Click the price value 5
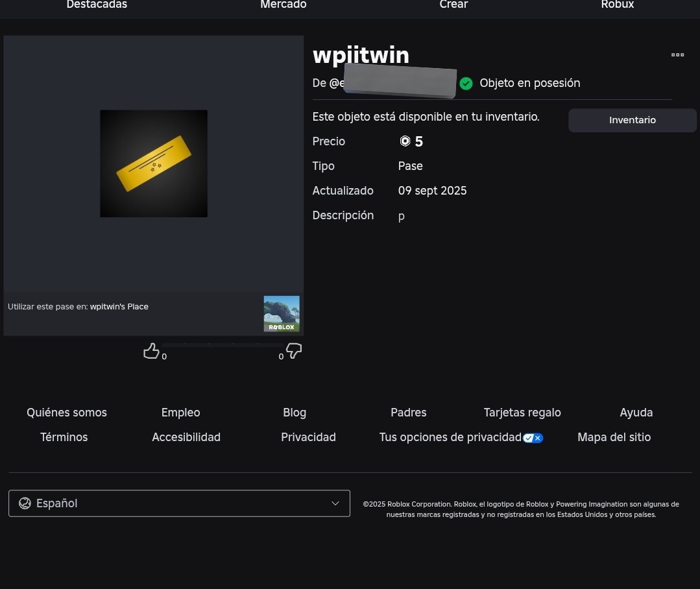This screenshot has height=589, width=700. click(x=418, y=141)
